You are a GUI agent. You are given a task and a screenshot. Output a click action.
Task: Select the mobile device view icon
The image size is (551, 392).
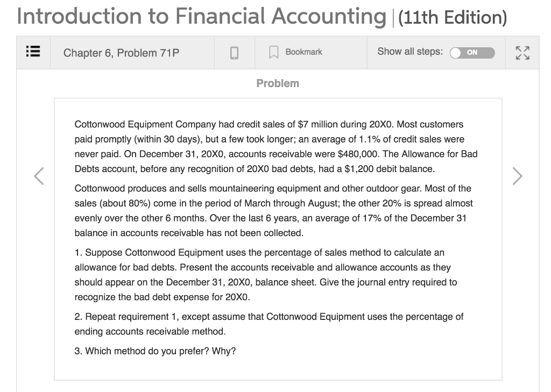pyautogui.click(x=235, y=52)
